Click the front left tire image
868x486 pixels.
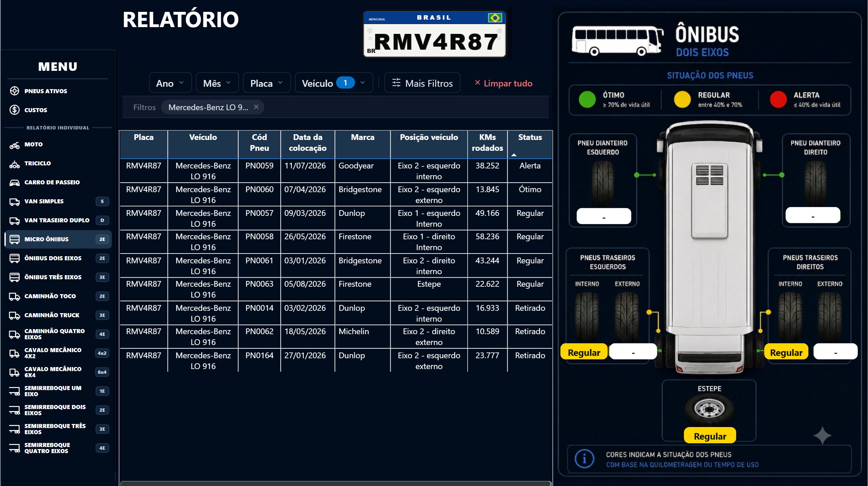point(603,183)
